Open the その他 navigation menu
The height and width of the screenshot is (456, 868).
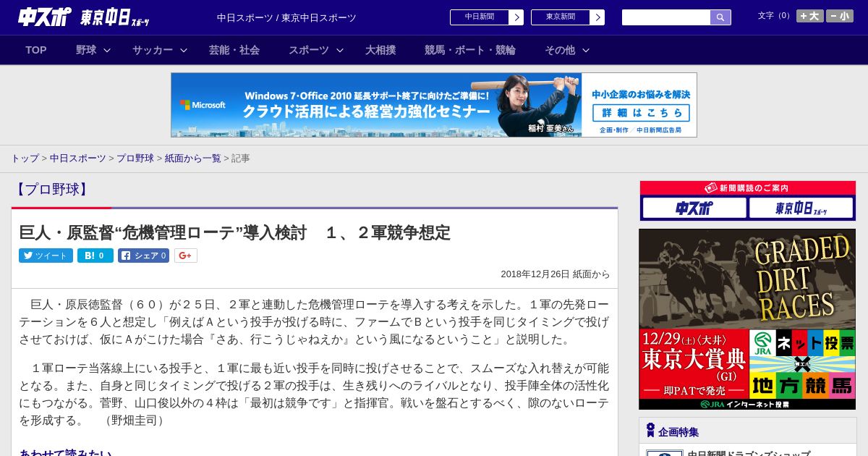click(x=560, y=50)
